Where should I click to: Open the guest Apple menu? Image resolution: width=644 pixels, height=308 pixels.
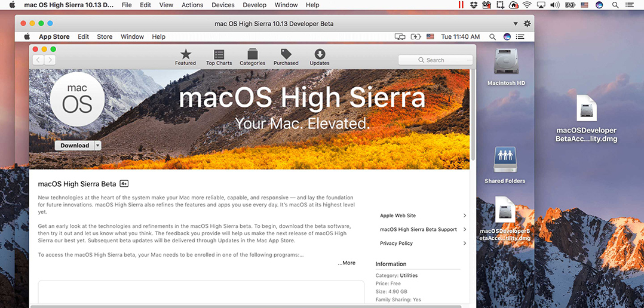click(x=27, y=36)
